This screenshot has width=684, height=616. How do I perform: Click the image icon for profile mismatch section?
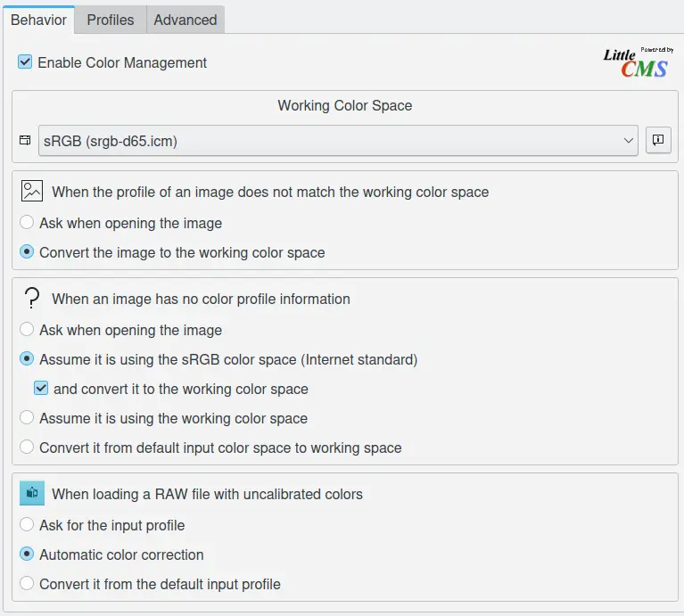pos(32,191)
